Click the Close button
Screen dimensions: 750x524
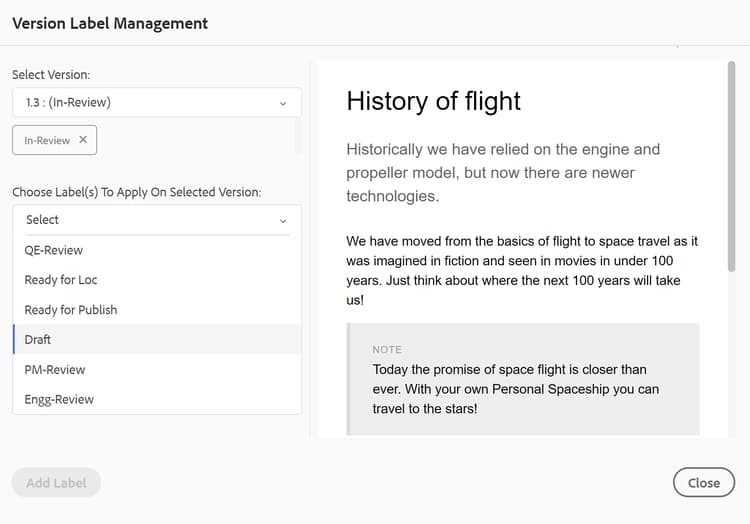tap(703, 483)
